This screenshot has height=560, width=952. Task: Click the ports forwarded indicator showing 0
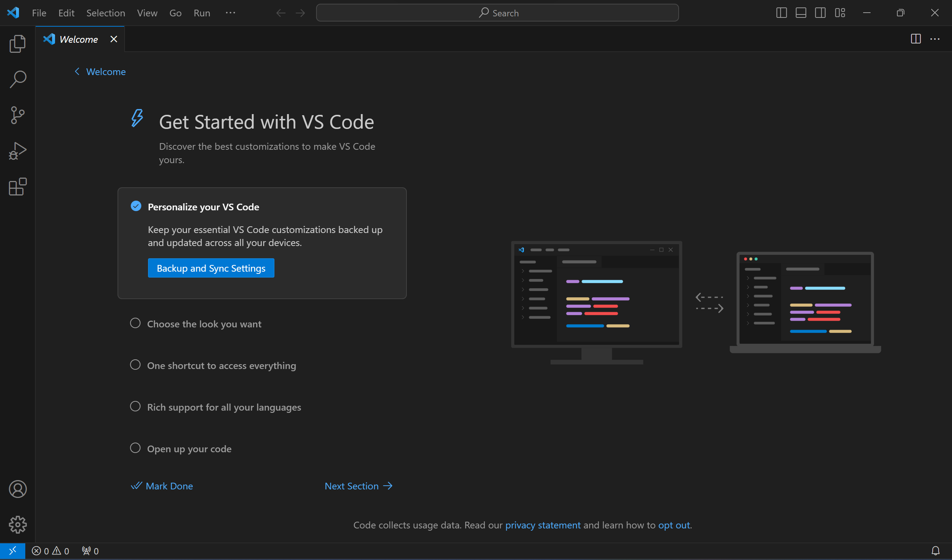[x=90, y=551]
